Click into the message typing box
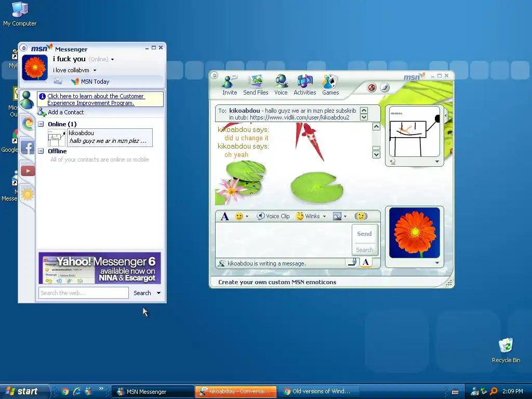The height and width of the screenshot is (399, 532). click(284, 240)
